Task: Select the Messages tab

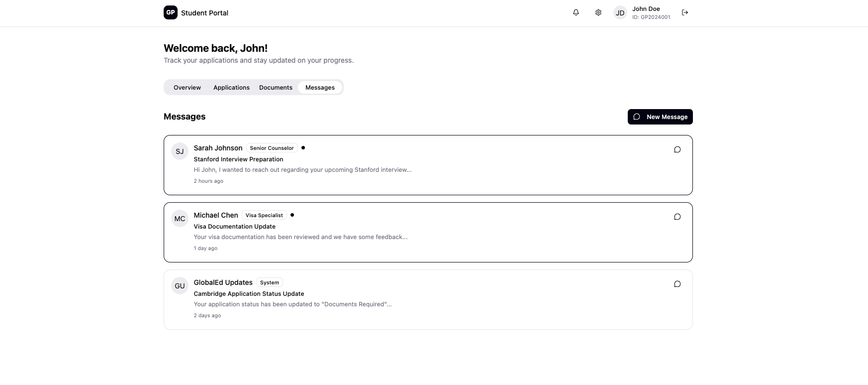Action: pyautogui.click(x=320, y=88)
